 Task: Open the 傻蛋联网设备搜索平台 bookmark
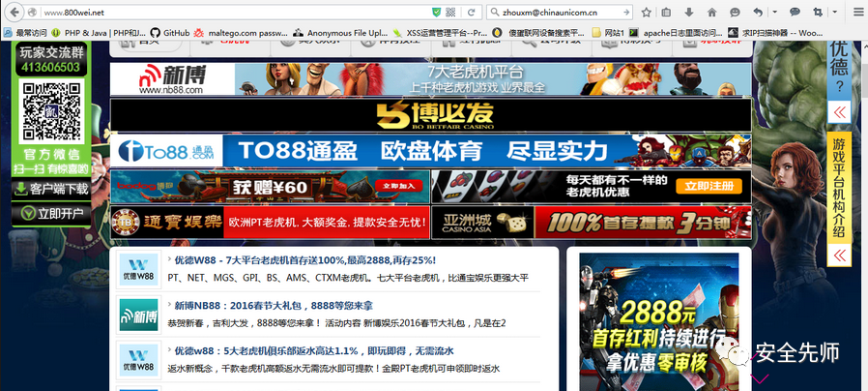(x=538, y=33)
